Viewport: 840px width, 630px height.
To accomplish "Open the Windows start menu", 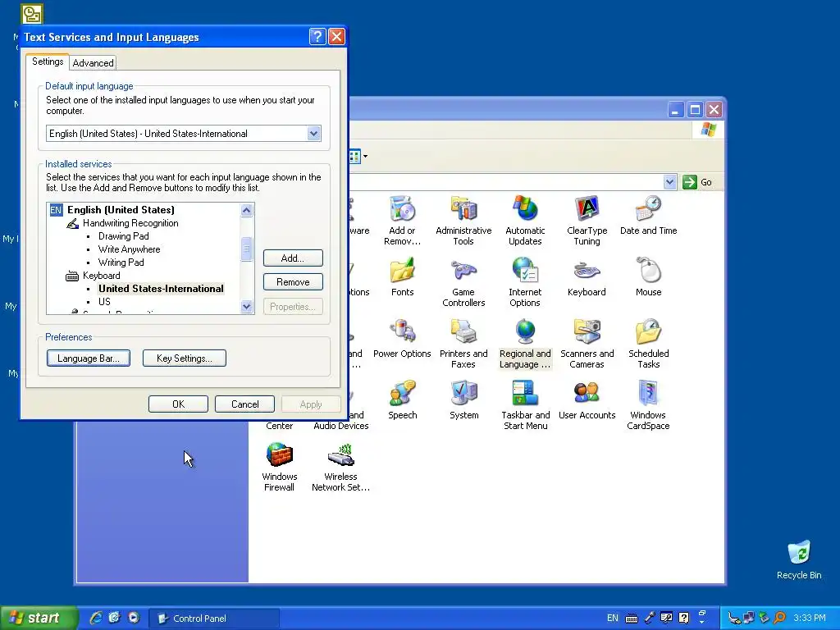I will coord(38,618).
